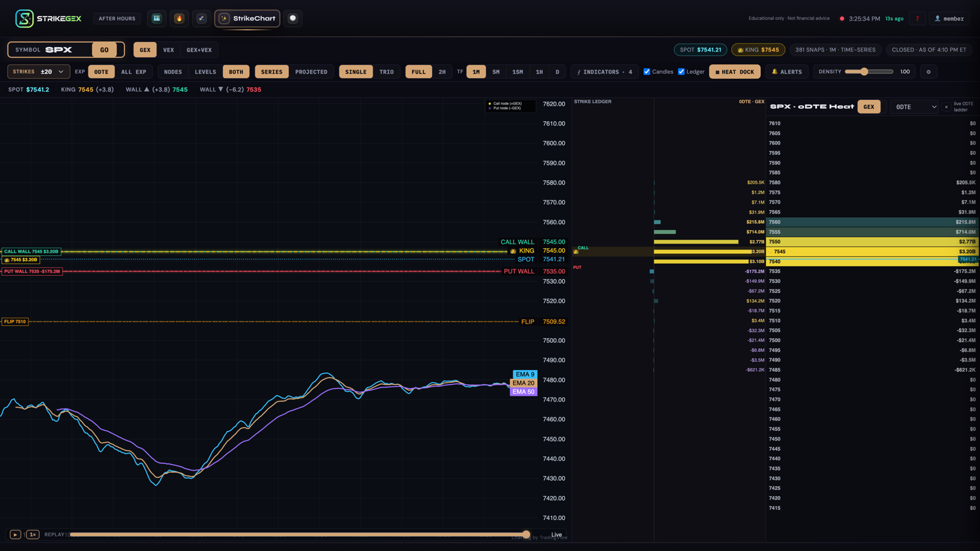The width and height of the screenshot is (980, 551).
Task: Select ALL EXP expiration toggle
Action: point(133,72)
